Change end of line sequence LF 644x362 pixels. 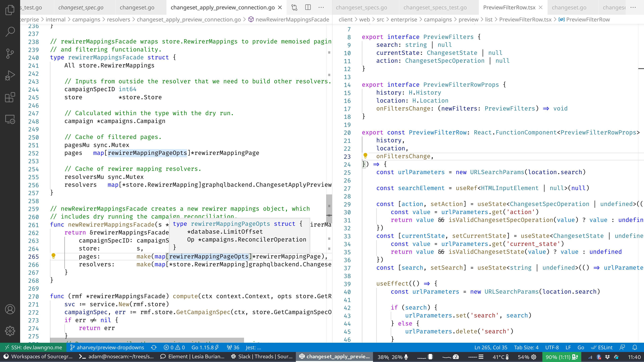tap(568, 348)
